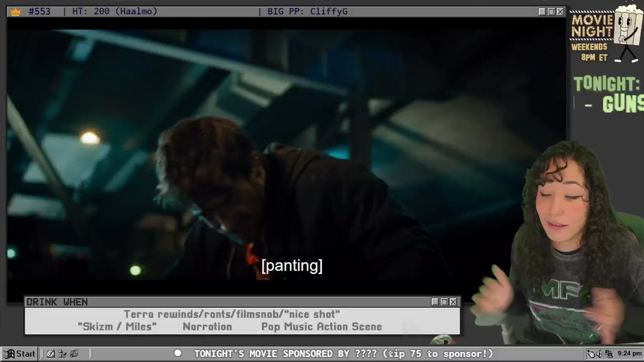Click the "[panting]" subtitle caption

click(x=292, y=266)
